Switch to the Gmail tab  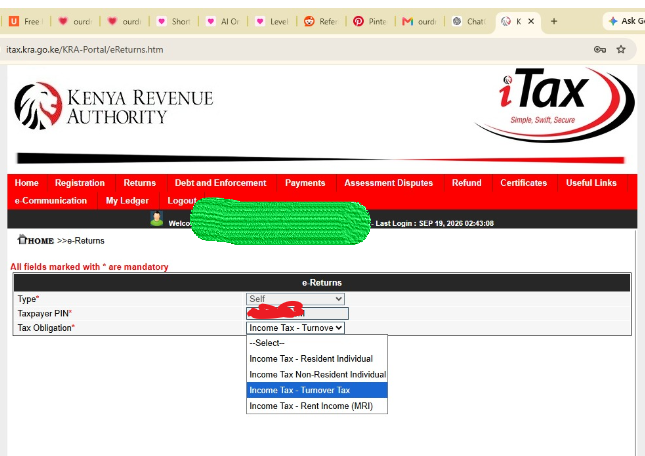(x=420, y=21)
